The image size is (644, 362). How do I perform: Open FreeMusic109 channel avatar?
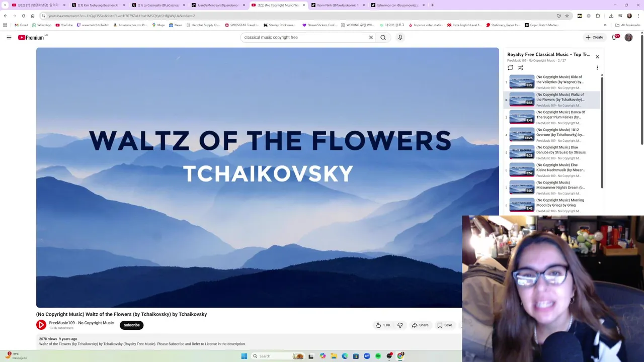click(41, 325)
